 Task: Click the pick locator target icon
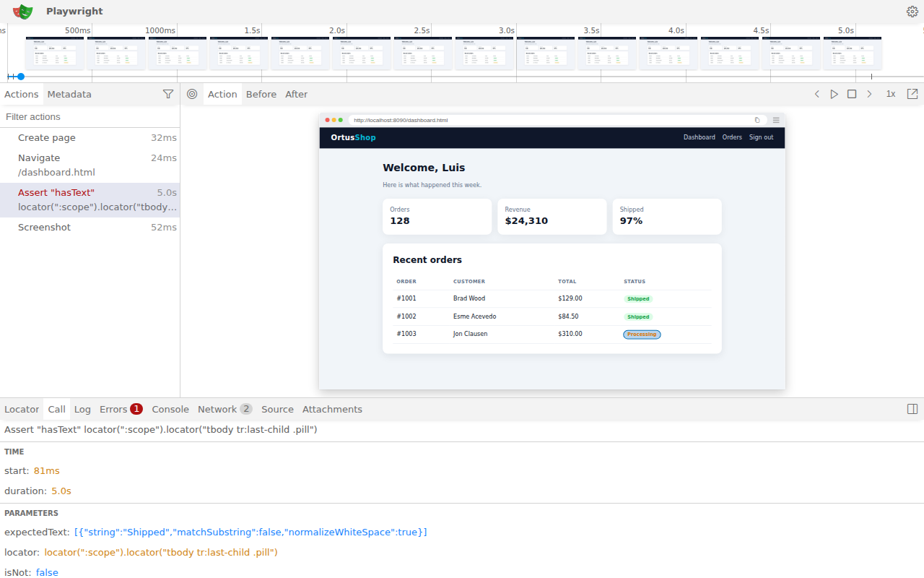(x=192, y=94)
